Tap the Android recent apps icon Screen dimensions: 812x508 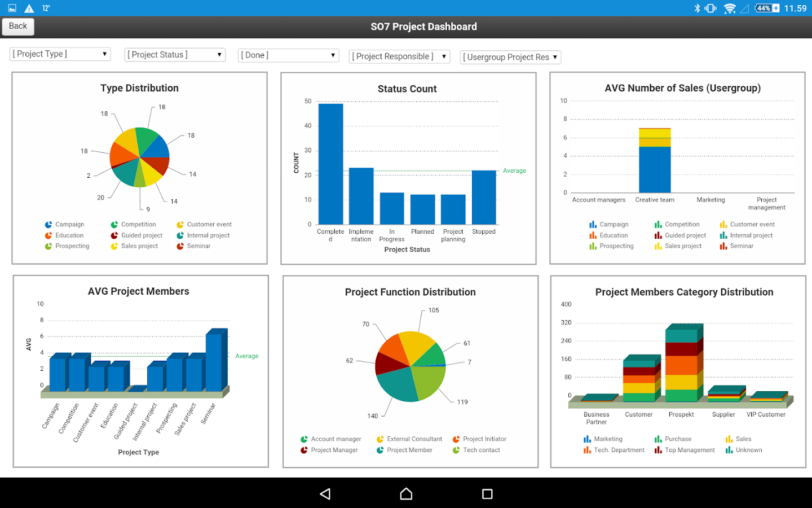coord(487,494)
